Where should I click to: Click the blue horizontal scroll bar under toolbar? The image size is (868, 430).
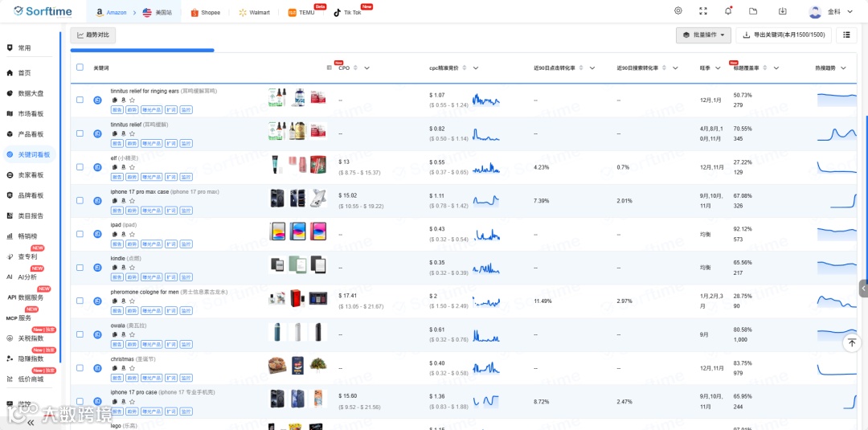(x=142, y=51)
